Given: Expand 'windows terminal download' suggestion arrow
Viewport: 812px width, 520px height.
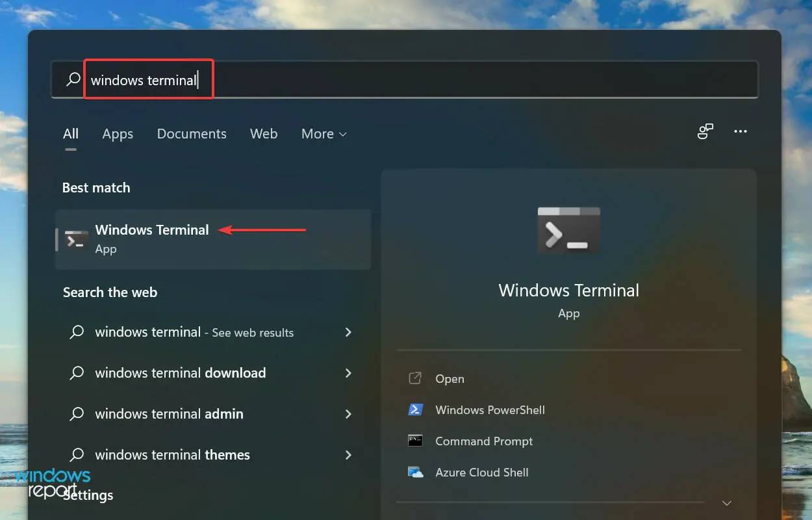Looking at the screenshot, I should pos(348,373).
